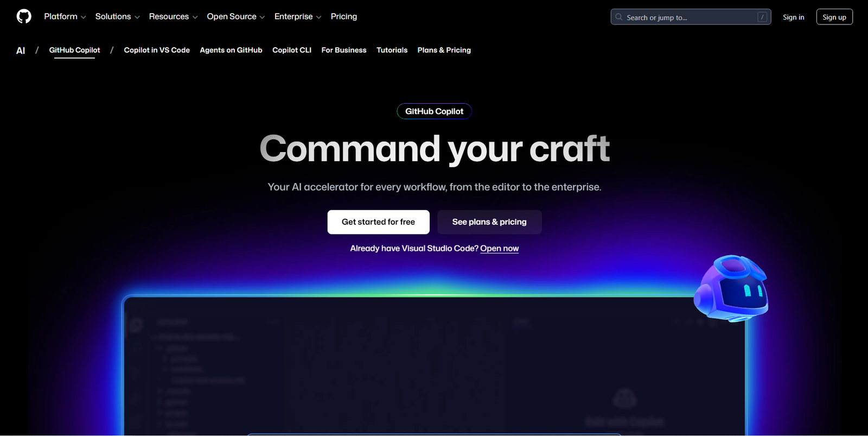Click See plans & pricing button
Image resolution: width=868 pixels, height=436 pixels.
pos(489,222)
